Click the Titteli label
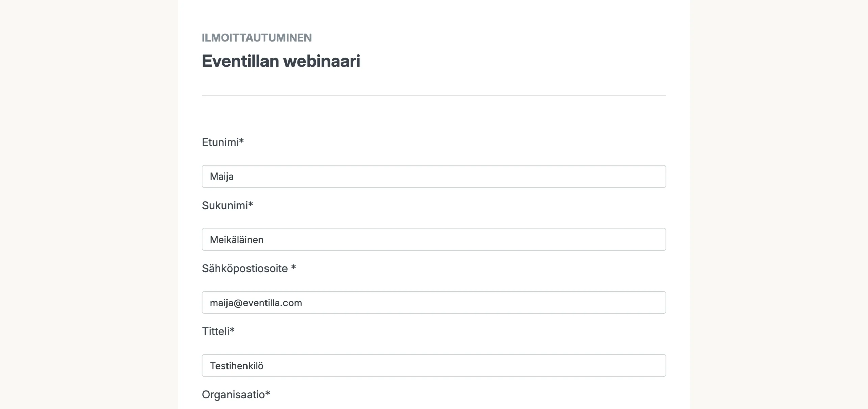 (x=218, y=331)
